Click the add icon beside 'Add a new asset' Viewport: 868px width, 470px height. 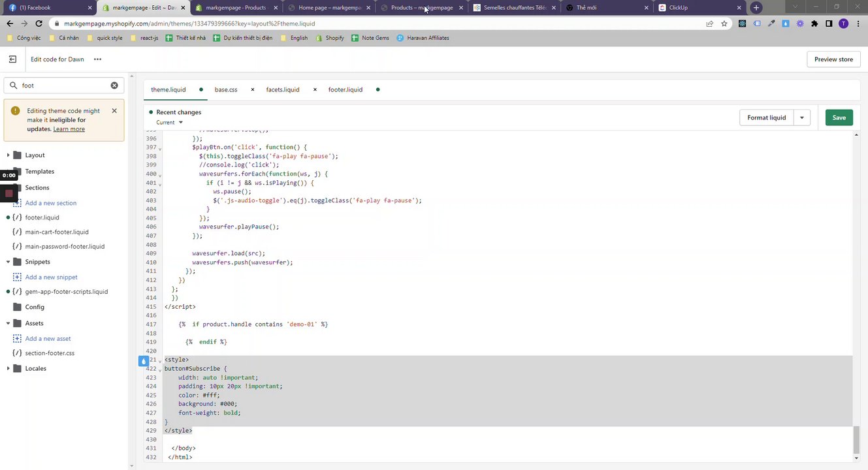point(18,339)
